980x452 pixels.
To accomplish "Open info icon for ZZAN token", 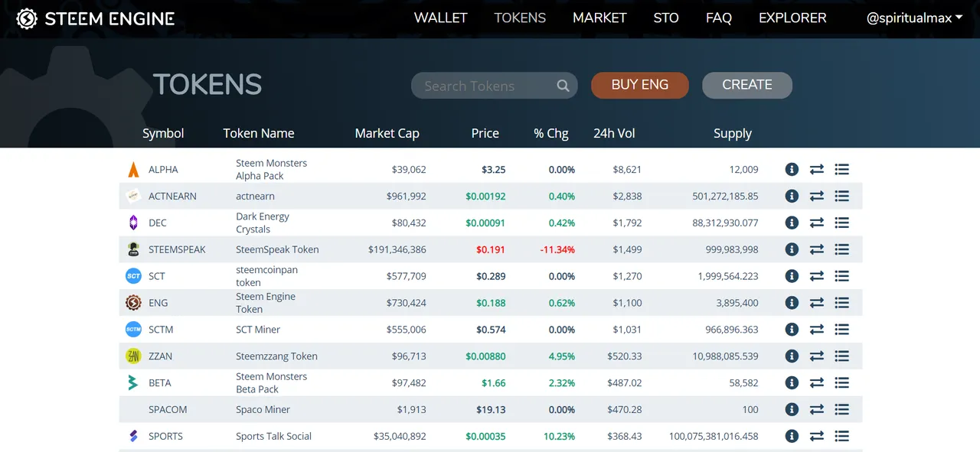I will tap(792, 356).
